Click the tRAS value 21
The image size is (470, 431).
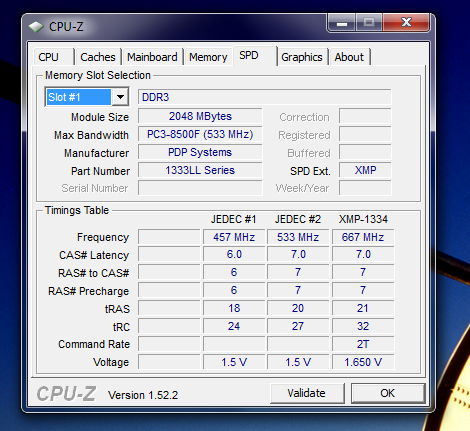coord(363,308)
